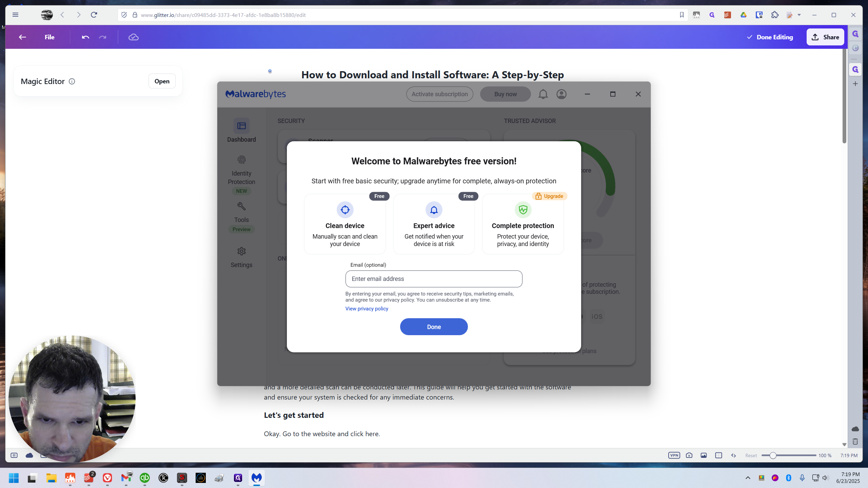Screen dimensions: 868x488
Task: Click the Complete protection card title
Action: pos(523,226)
